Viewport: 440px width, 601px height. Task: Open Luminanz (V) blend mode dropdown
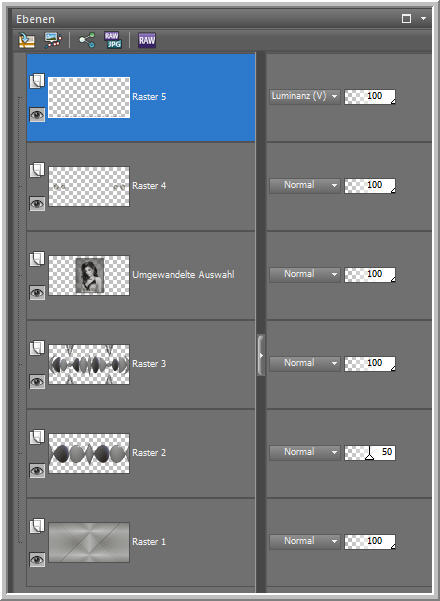(305, 97)
